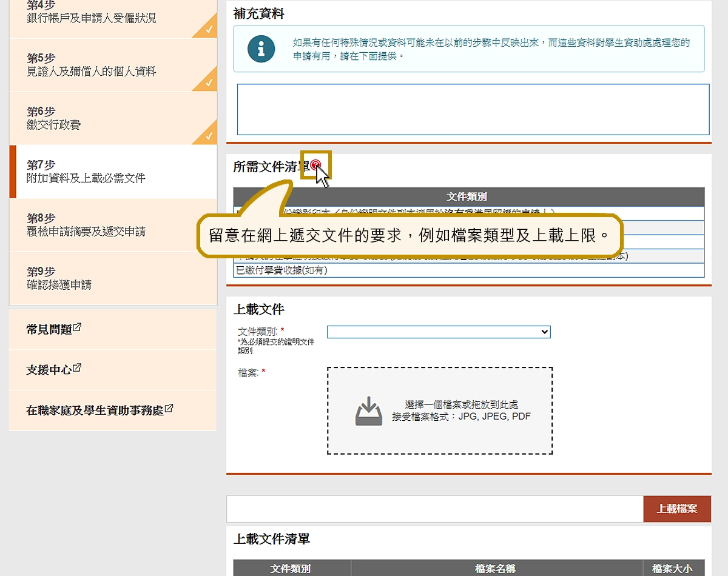The image size is (728, 576).
Task: Go to 第4步 銀行帳戶及申請人受僱狀況
Action: pyautogui.click(x=91, y=12)
